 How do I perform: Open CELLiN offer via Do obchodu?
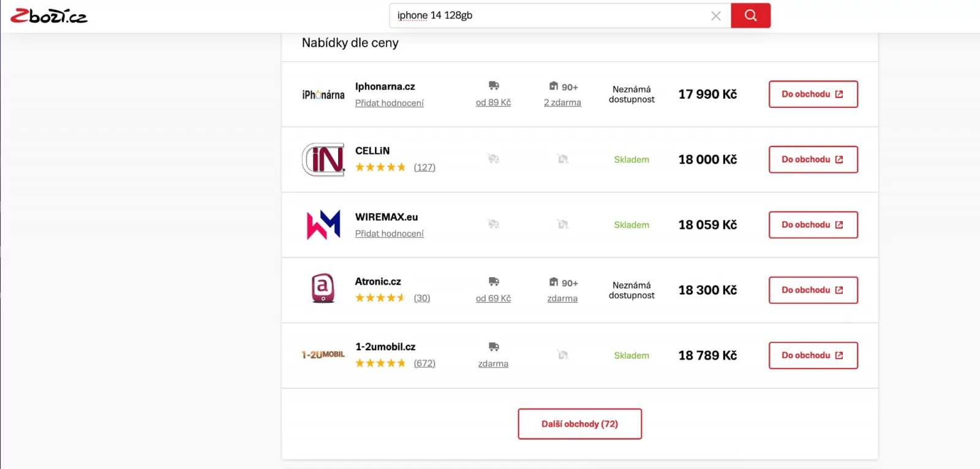(813, 159)
